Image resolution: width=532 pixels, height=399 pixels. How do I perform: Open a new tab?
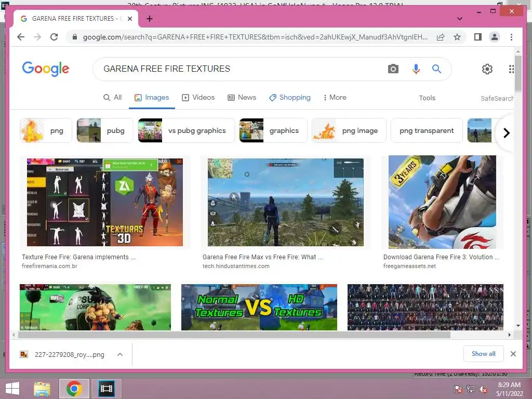tap(149, 19)
